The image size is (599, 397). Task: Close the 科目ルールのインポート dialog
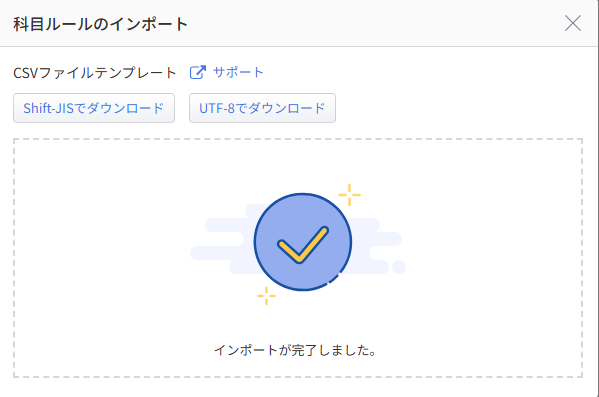click(573, 23)
